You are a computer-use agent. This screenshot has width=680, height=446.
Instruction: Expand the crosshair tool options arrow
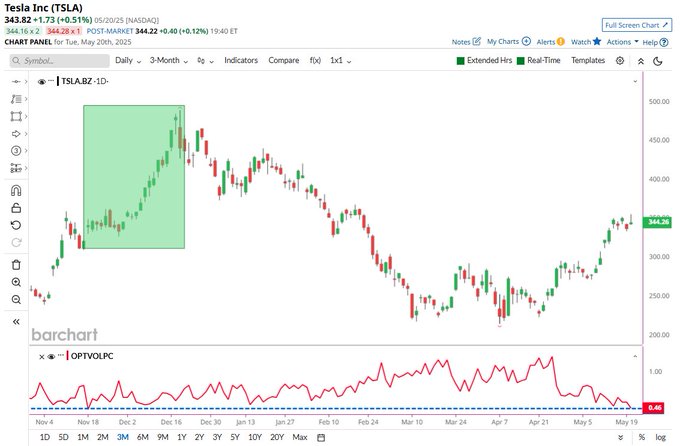click(x=26, y=82)
